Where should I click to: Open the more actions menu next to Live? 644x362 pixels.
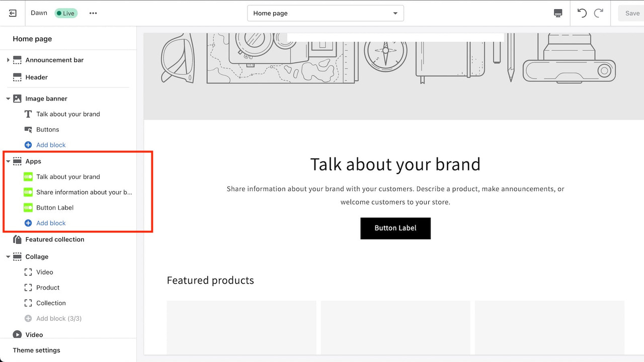tap(93, 13)
